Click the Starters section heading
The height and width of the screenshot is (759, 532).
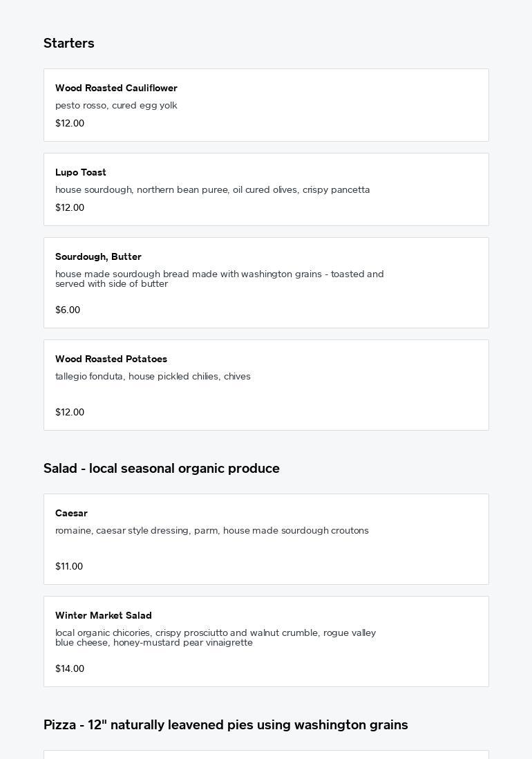(x=69, y=43)
